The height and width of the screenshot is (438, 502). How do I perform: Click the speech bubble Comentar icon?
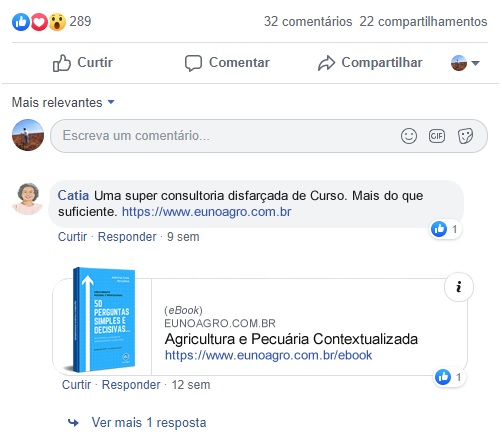[193, 63]
